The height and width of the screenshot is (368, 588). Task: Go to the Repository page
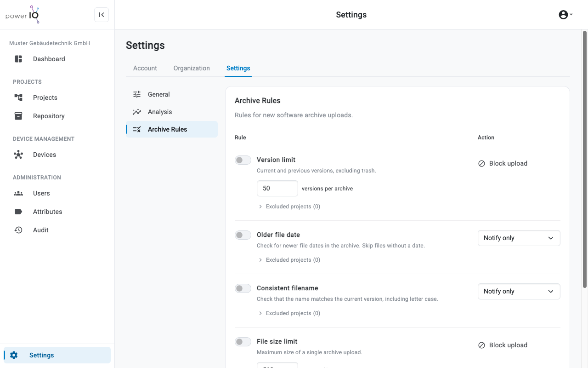[57, 116]
